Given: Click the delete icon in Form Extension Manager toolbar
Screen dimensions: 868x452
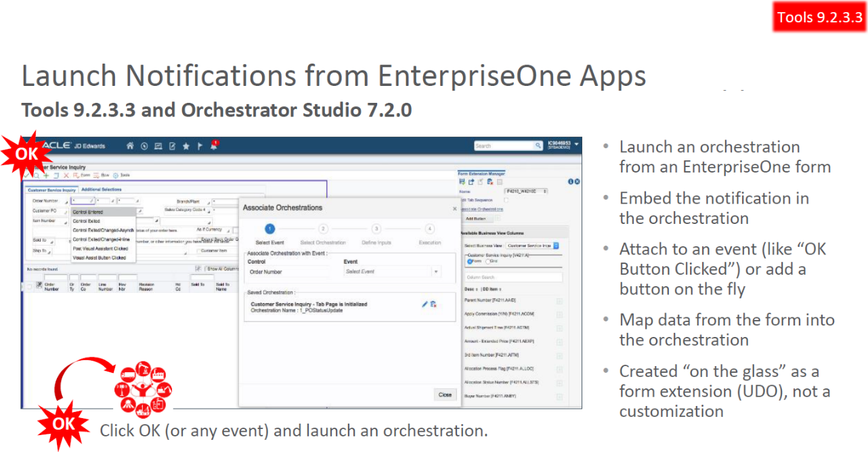Looking at the screenshot, I should point(490,181).
